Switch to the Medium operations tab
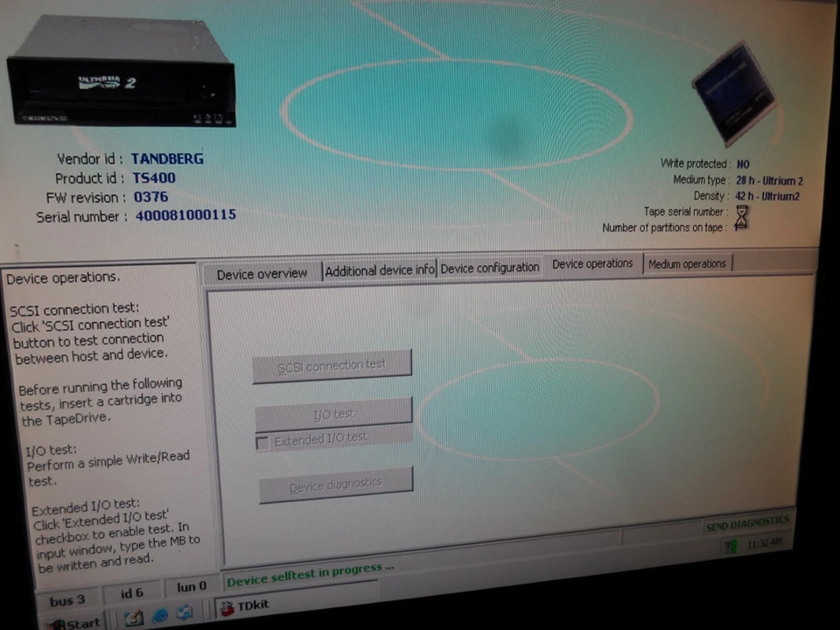This screenshot has width=840, height=630. coord(687,263)
